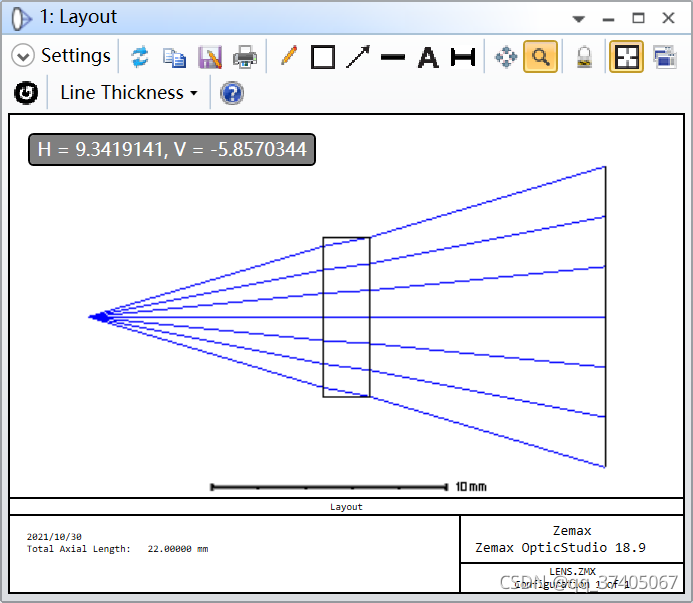This screenshot has width=693, height=603.
Task: Close the Layout window
Action: click(668, 18)
